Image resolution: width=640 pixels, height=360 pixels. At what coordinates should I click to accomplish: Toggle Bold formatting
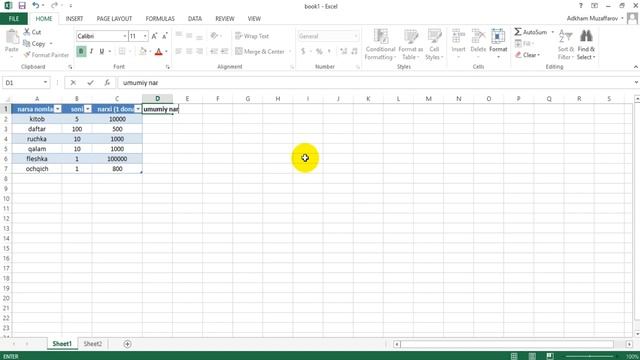coord(81,51)
